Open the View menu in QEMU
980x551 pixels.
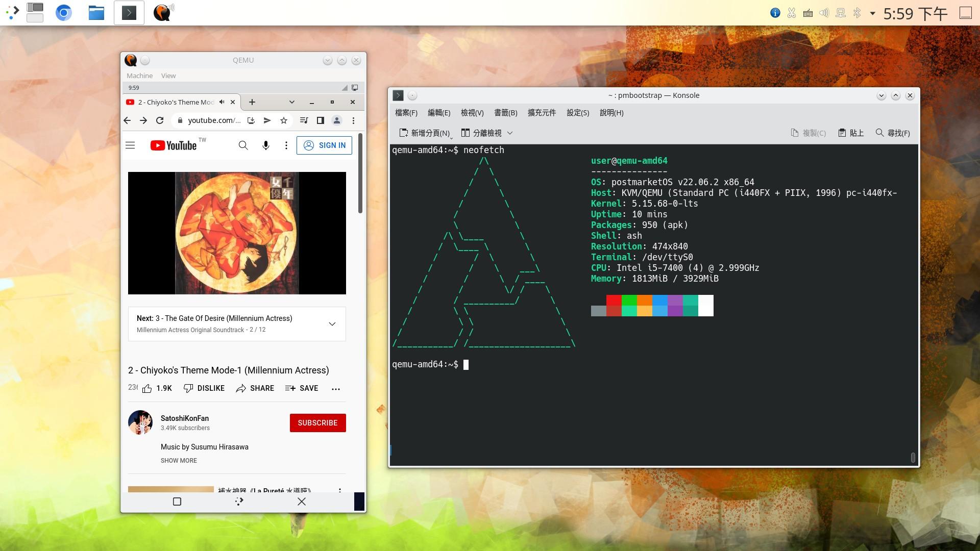[x=168, y=76]
